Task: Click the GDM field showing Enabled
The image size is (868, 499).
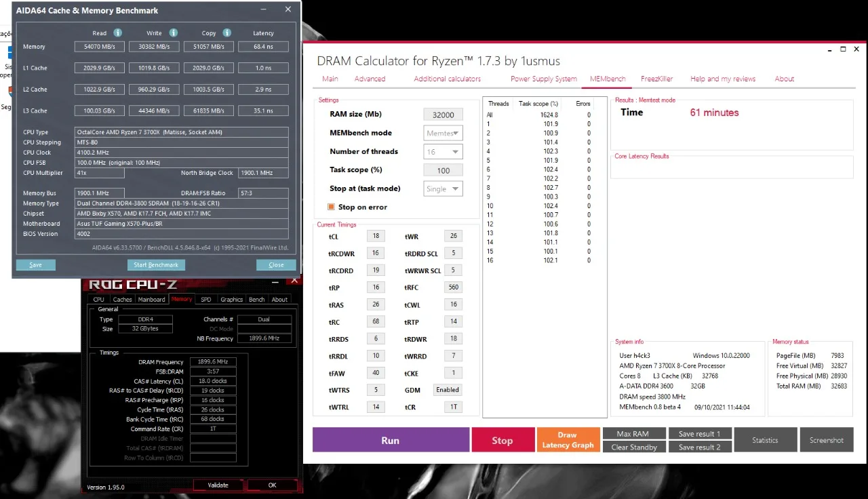Action: pos(448,390)
